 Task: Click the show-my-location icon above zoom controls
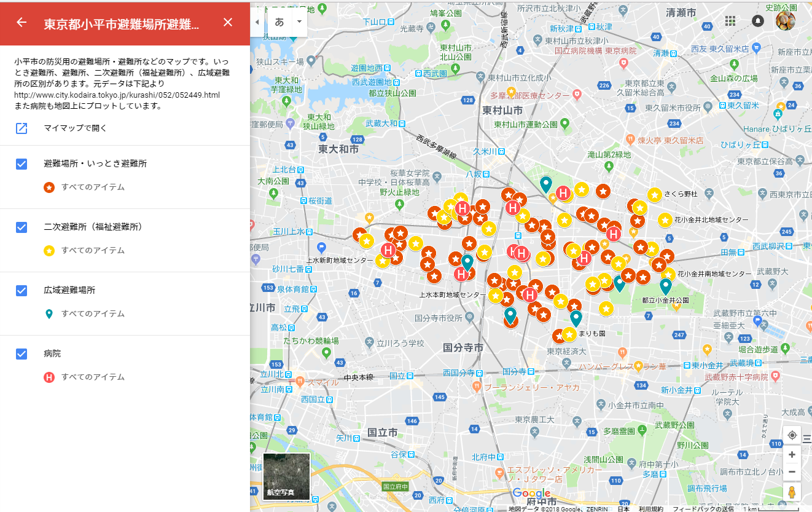792,435
